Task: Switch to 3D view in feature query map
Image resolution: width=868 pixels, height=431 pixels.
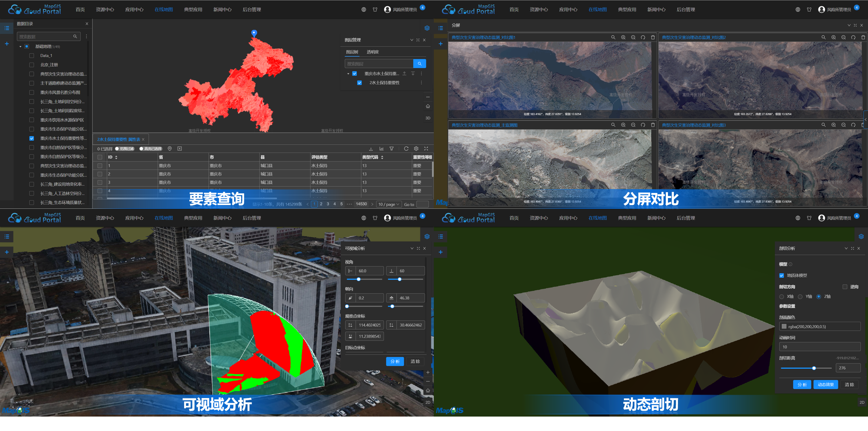Action: pos(428,118)
